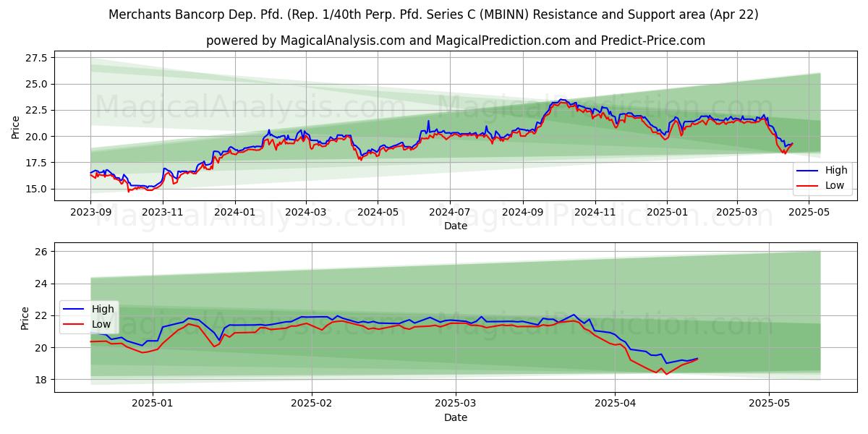
Task: Click the '2024-05' tick label
Action: tap(378, 213)
